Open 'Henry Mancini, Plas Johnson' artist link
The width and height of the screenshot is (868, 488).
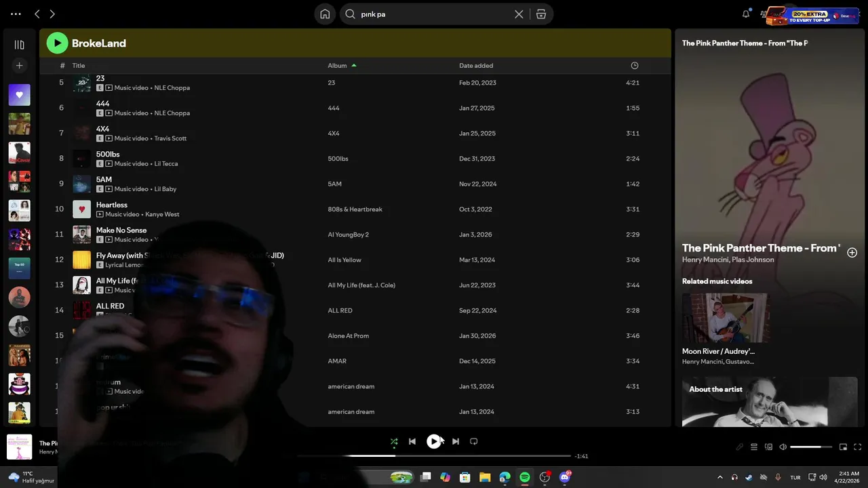click(x=728, y=260)
